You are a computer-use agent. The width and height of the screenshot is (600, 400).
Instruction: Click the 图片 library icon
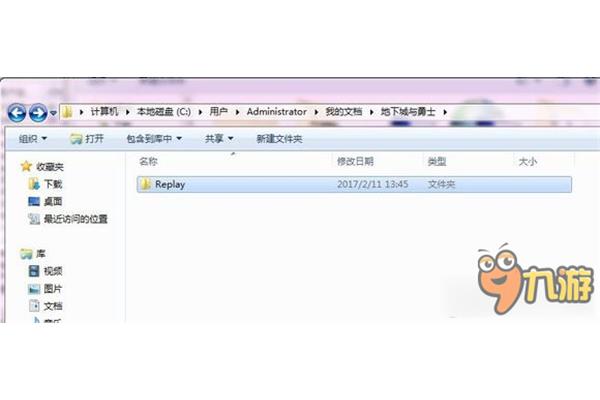(34, 289)
